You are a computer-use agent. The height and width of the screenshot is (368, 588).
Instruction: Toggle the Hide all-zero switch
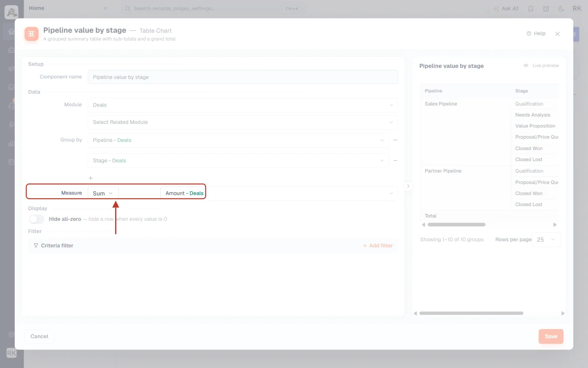coord(36,219)
